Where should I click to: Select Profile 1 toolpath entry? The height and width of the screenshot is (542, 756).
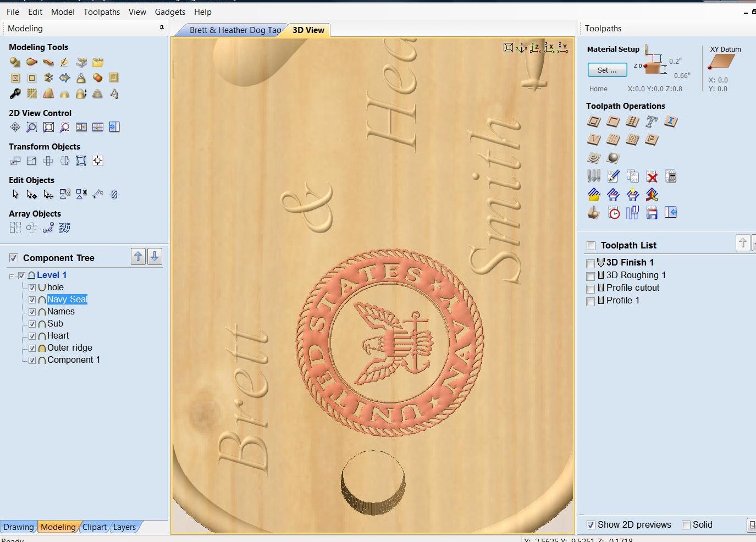pos(622,300)
